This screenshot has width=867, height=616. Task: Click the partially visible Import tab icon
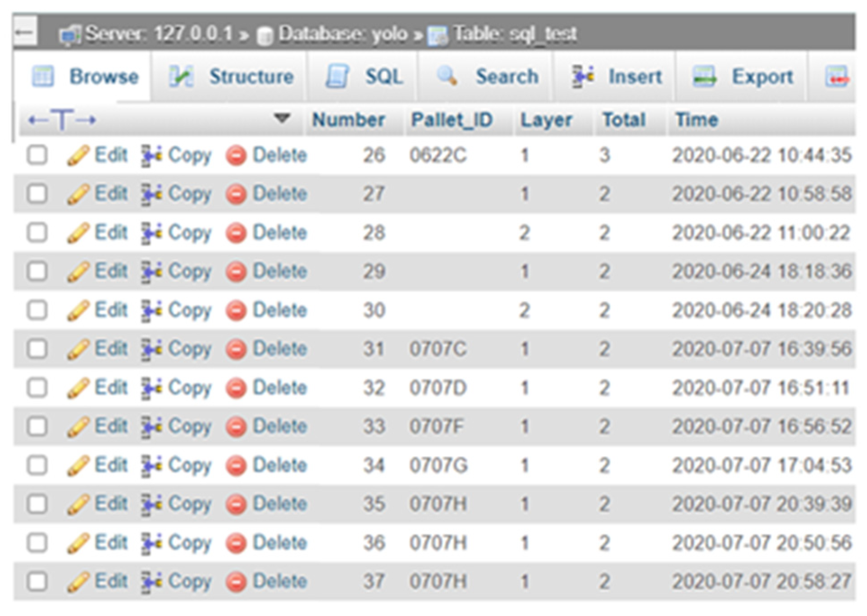point(836,77)
